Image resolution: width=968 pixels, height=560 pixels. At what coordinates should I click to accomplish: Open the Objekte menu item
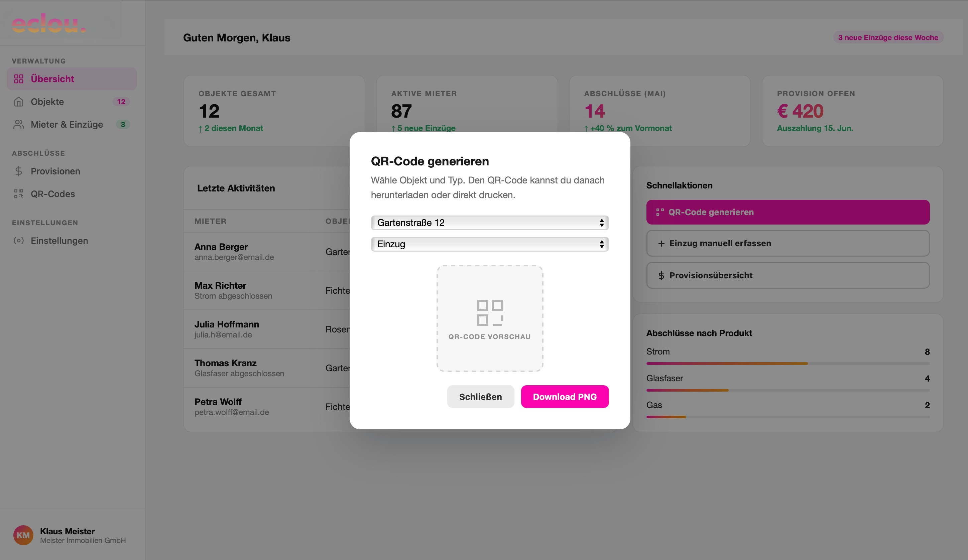pos(72,101)
